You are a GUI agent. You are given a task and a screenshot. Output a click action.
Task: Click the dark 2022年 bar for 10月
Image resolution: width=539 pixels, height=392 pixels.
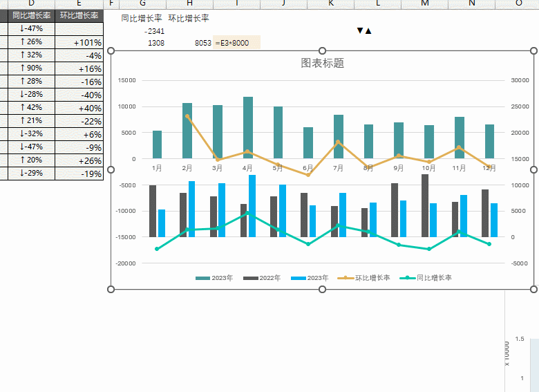(425, 205)
